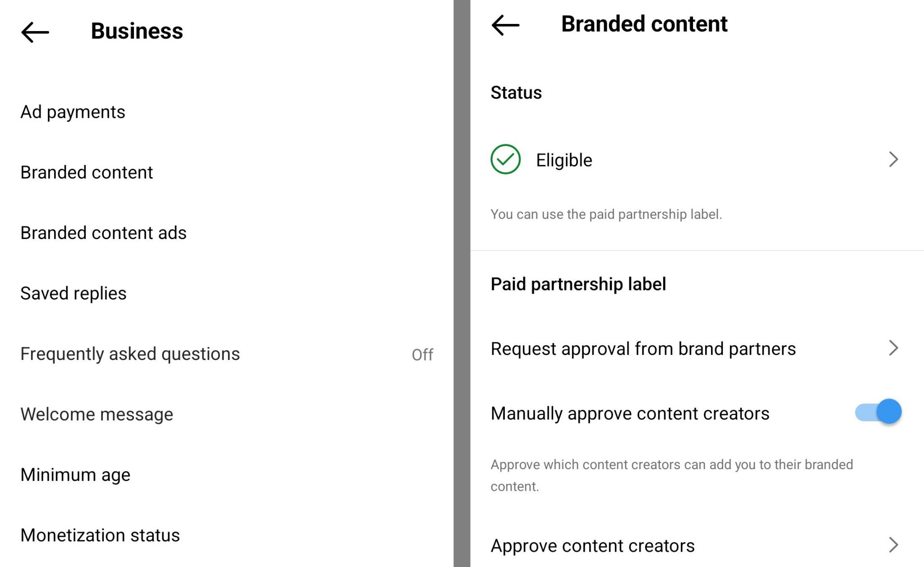Click the green Eligible checkmark icon
The image size is (924, 567).
pos(506,159)
